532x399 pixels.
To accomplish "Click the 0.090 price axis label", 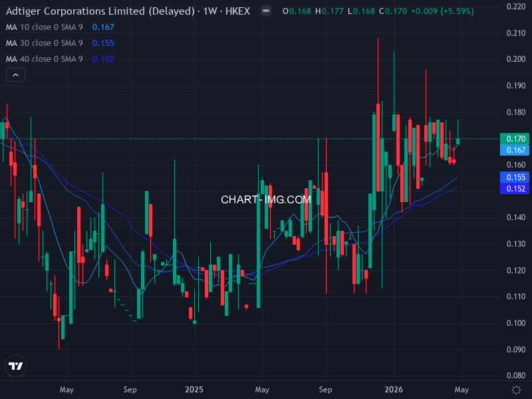I will [x=516, y=350].
